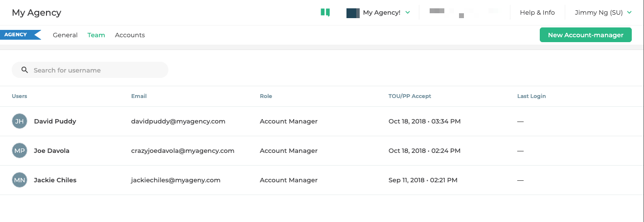
Task: Expand the My Agency! dropdown
Action: click(386, 13)
